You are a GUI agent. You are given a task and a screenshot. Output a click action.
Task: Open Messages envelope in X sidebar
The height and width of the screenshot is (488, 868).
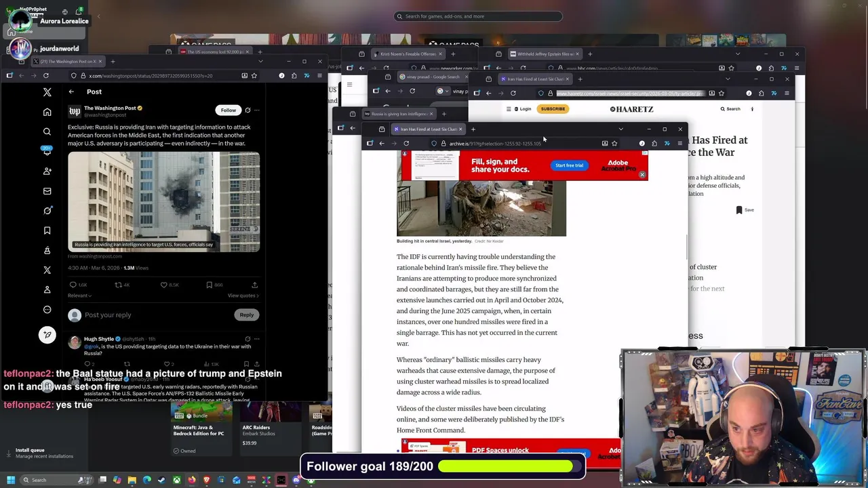tap(47, 191)
